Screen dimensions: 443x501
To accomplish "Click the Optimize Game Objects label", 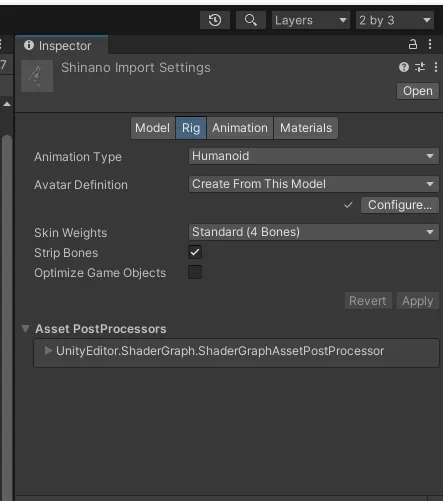I will coord(100,273).
